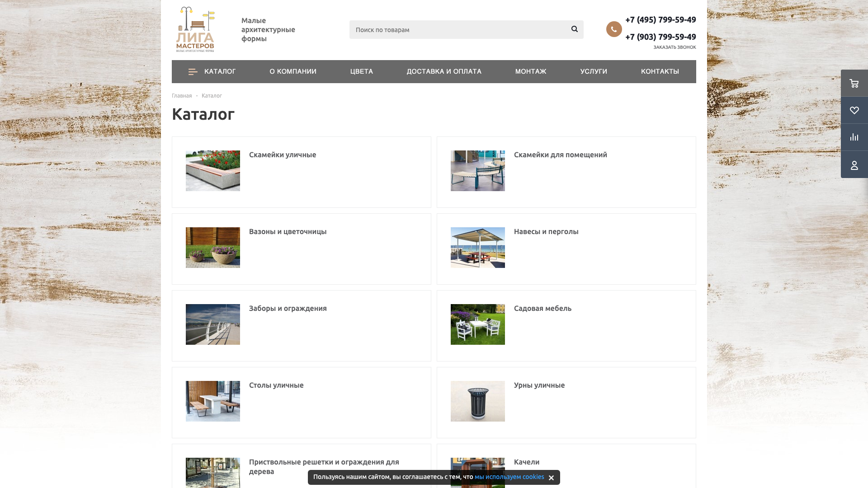Open Урны уличные category link
The image size is (868, 488).
coord(539,385)
